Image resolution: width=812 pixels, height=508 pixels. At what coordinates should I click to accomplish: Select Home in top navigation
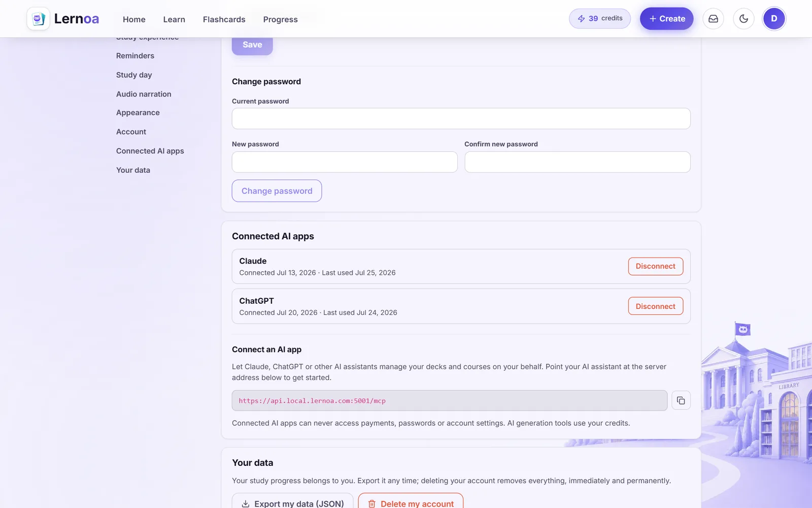134,19
